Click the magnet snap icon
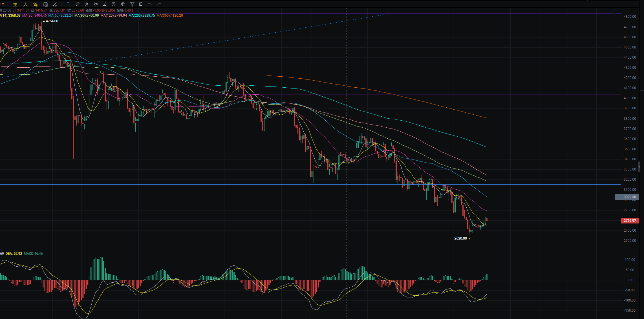This screenshot has width=644, height=319. pyautogui.click(x=123, y=4)
